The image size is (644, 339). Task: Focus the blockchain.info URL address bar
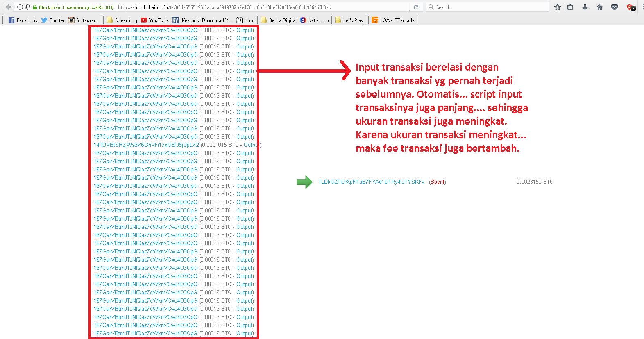[262, 7]
